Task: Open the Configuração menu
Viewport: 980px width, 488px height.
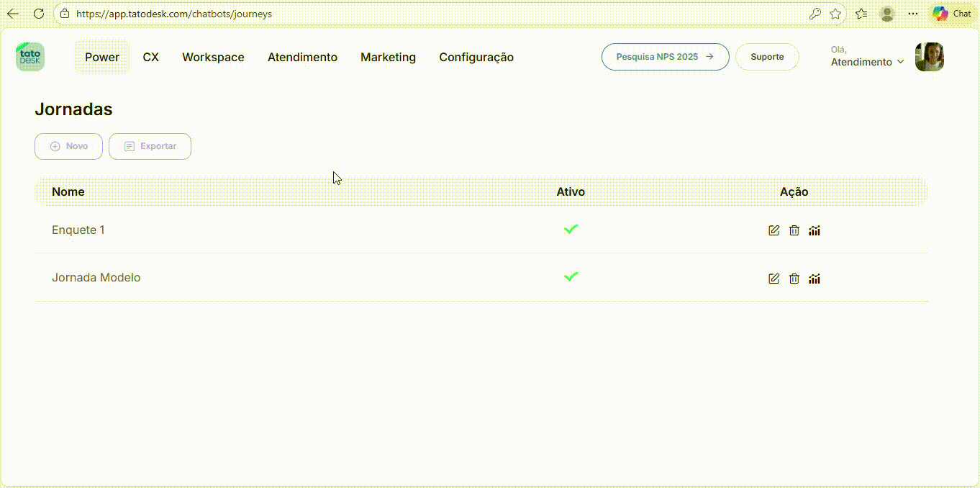Action: [x=476, y=57]
